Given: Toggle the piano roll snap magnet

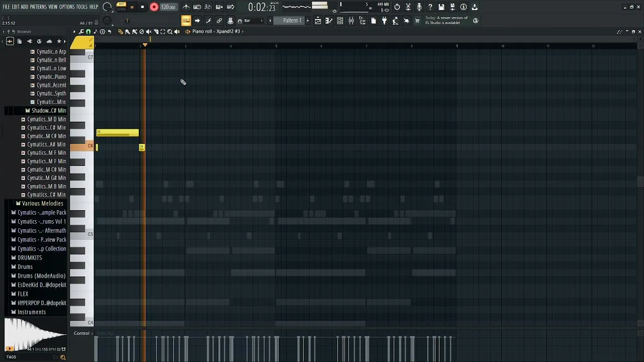Looking at the screenshot, I should [x=89, y=31].
